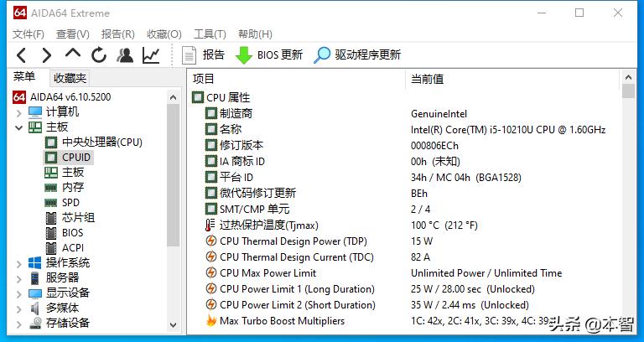Image resolution: width=644 pixels, height=342 pixels.
Task: Click the 报告 report button
Action: 203,55
